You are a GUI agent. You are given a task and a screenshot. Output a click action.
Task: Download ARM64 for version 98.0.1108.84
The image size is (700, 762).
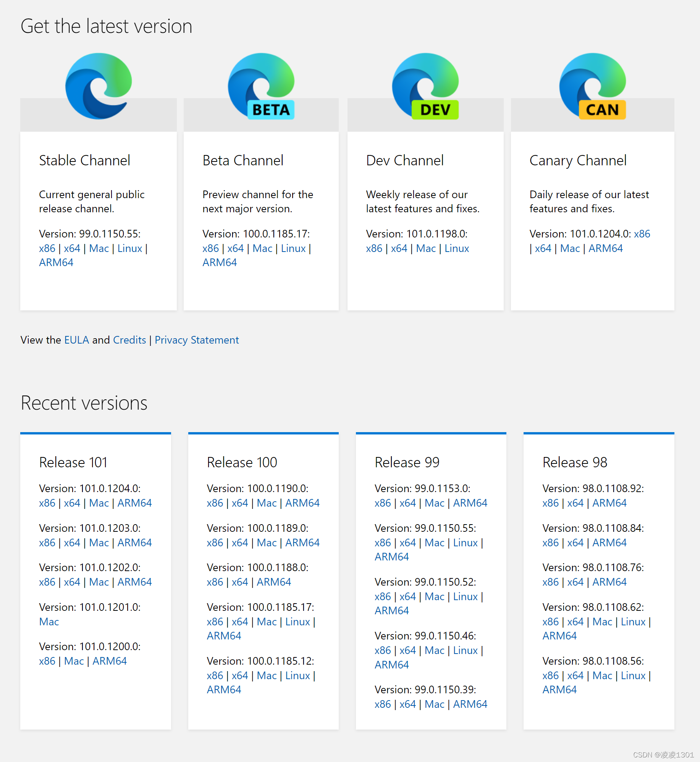pos(609,542)
